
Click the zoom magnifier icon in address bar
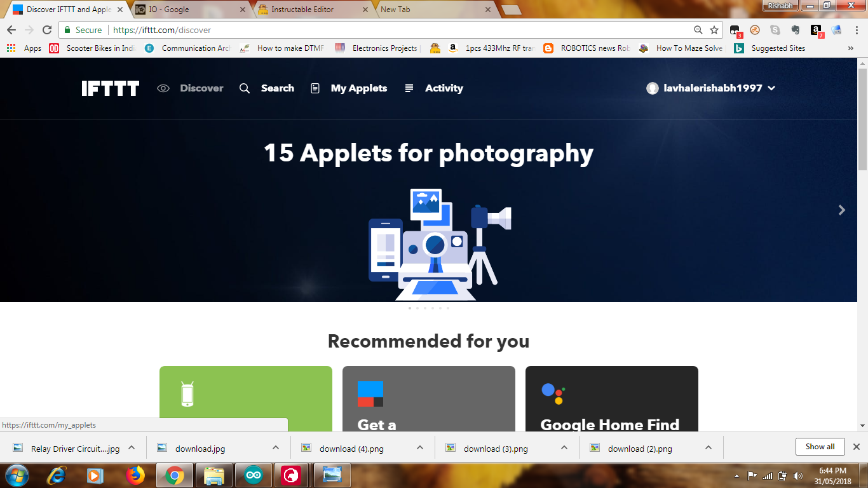point(698,30)
